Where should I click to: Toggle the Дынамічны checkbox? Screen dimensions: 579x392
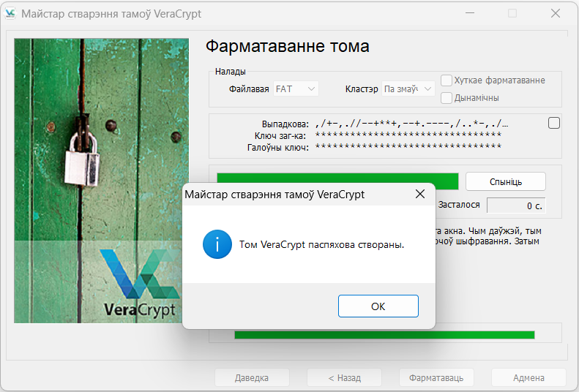click(x=447, y=98)
